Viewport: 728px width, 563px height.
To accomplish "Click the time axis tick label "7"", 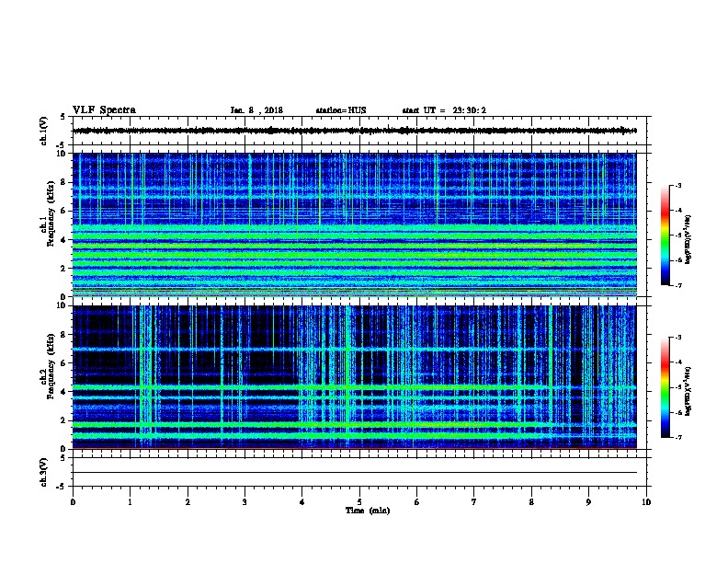I will [x=474, y=502].
